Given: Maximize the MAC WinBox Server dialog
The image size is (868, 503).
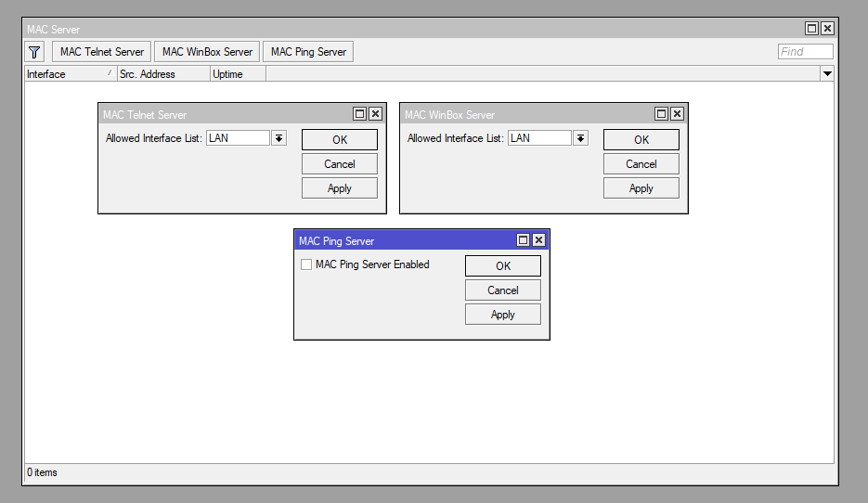Looking at the screenshot, I should 662,114.
